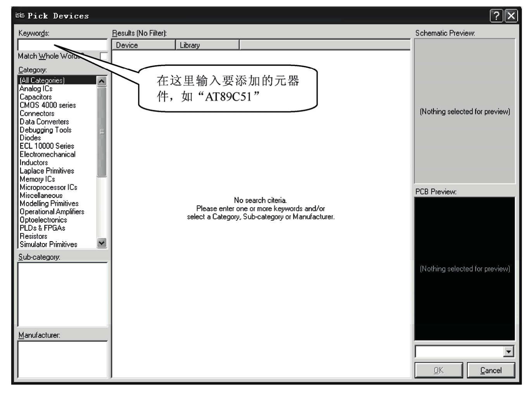Click the Cancel button
Viewport: 532px width, 394px height.
tap(491, 370)
